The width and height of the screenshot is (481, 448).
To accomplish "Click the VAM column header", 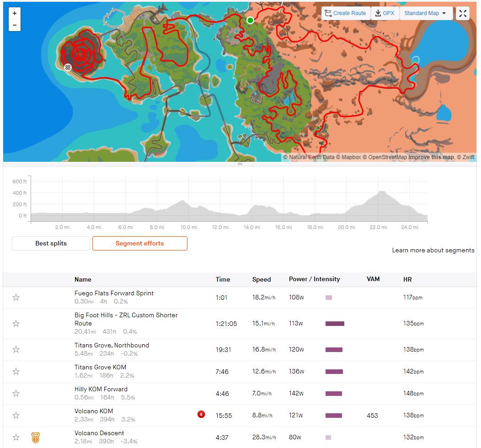I will 373,279.
